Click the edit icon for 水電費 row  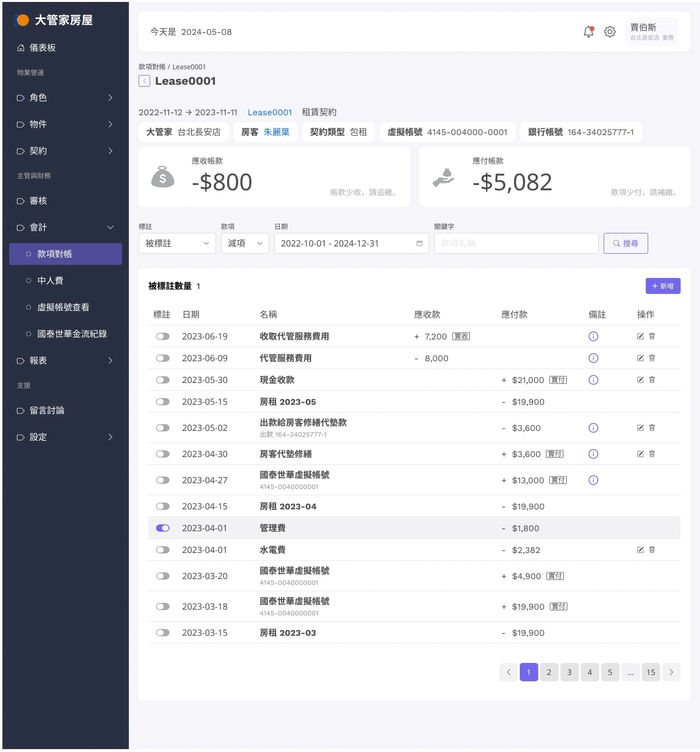[640, 550]
